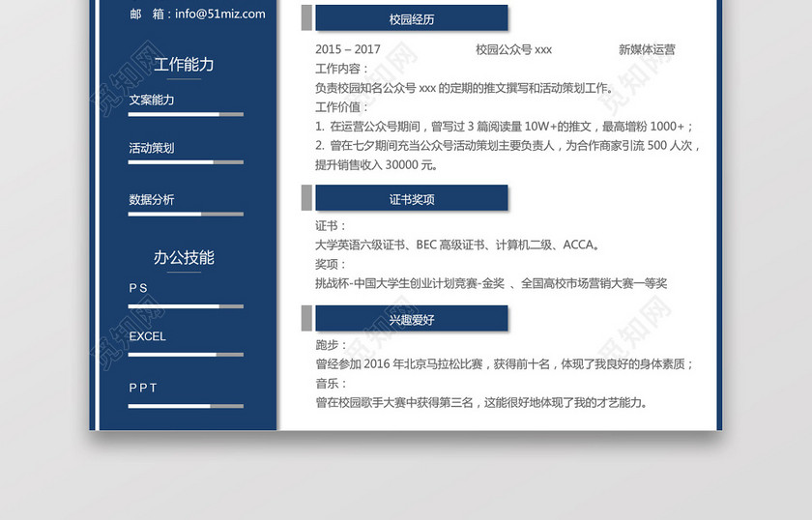
Task: Click the line starting 负责校园知名公众号
Action: (465, 88)
